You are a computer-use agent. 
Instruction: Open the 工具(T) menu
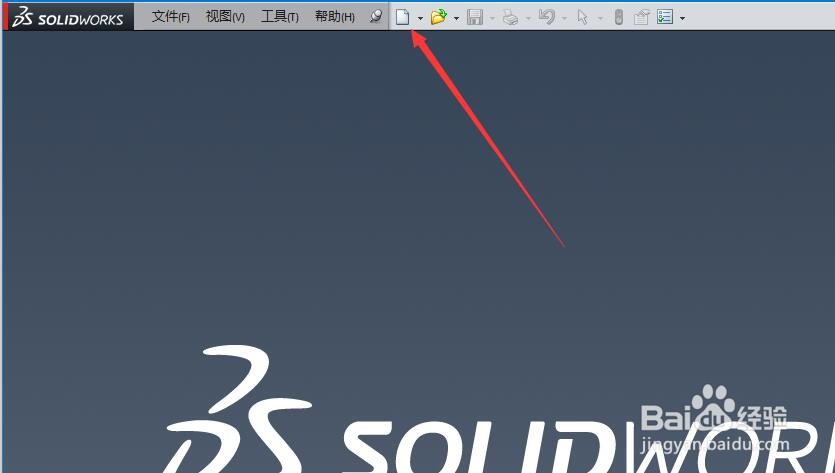pos(280,17)
